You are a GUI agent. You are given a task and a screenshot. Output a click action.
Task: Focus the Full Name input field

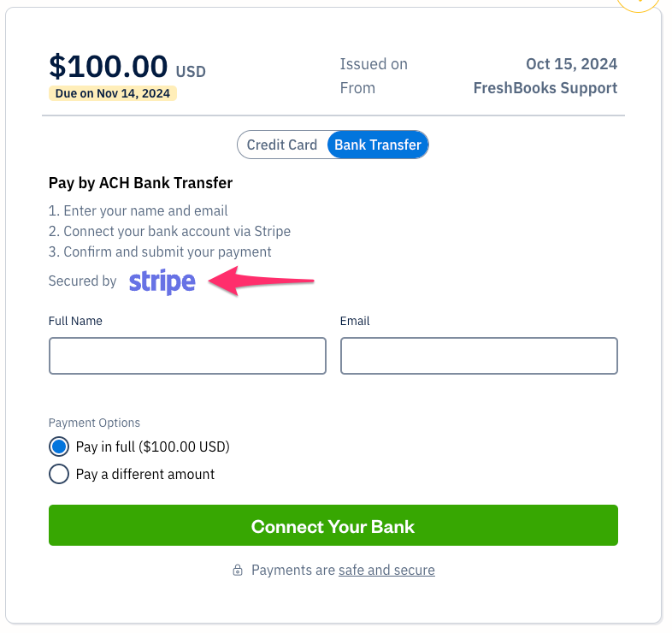(187, 356)
